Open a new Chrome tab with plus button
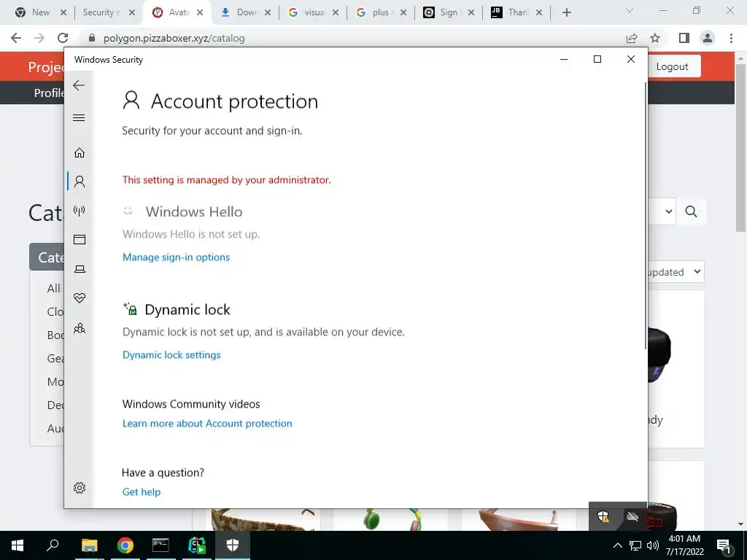Image resolution: width=747 pixels, height=560 pixels. 566,12
